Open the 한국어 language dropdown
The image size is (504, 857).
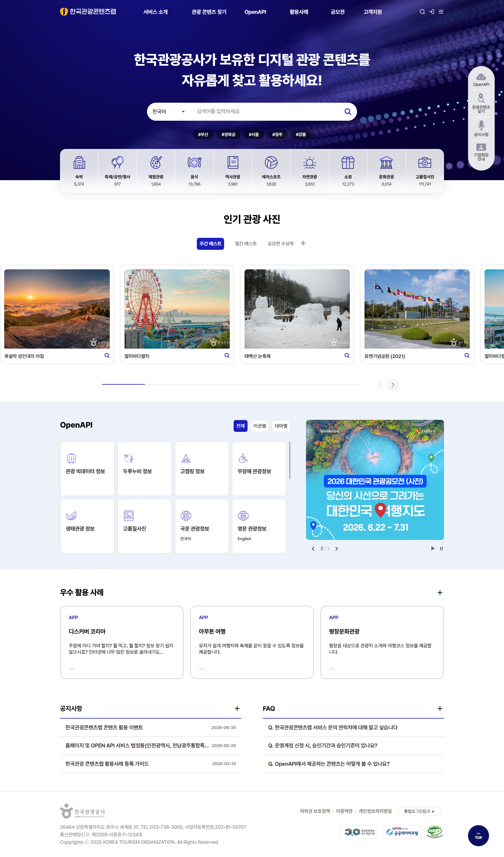pos(169,111)
